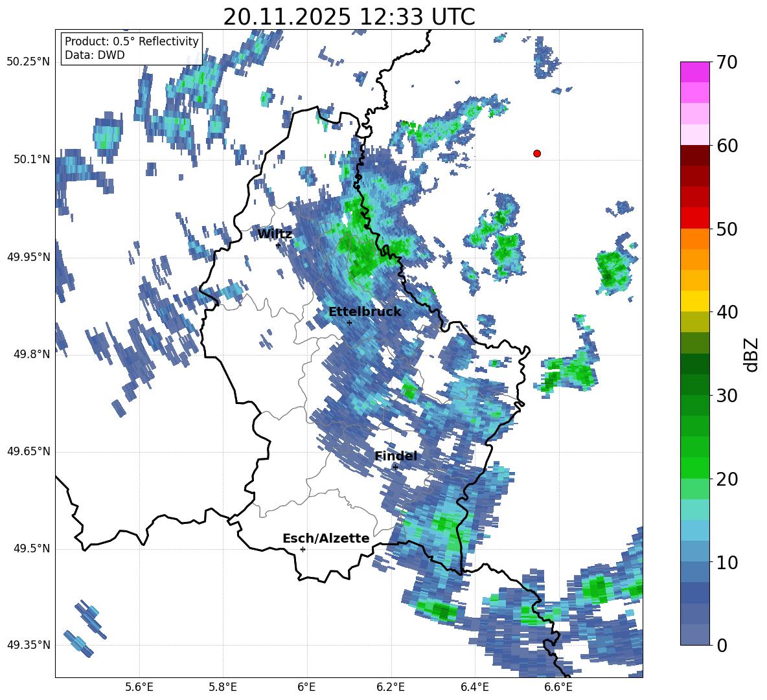Image resolution: width=767 pixels, height=700 pixels.
Task: Click the 60 colorbar tick label
Action: pyautogui.click(x=727, y=146)
